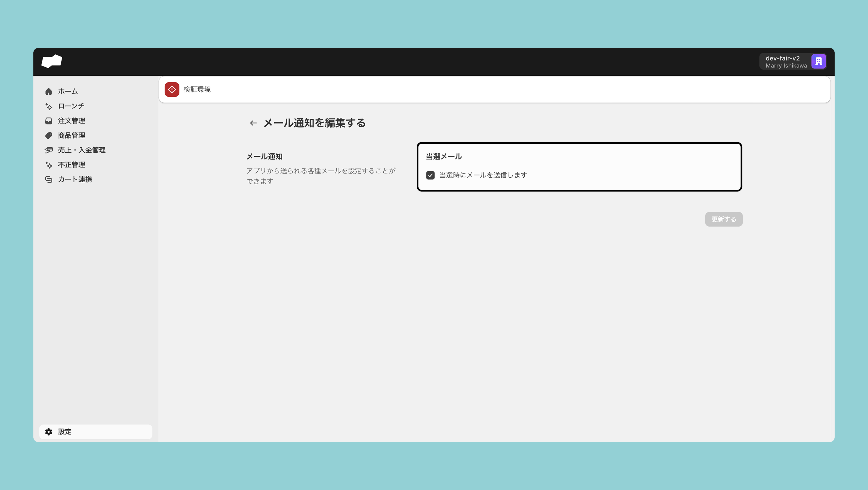Image resolution: width=868 pixels, height=490 pixels.
Task: Click the gear icon beside 設定
Action: (48, 432)
